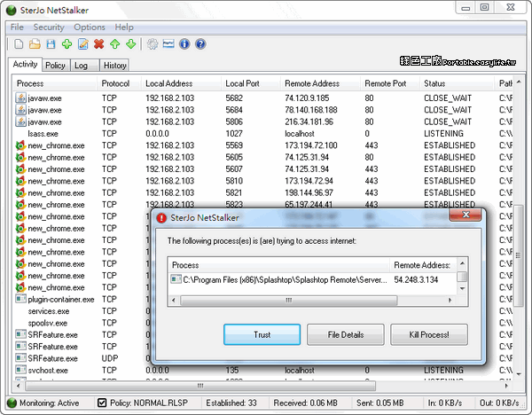Sort by Protocol column header
This screenshot has width=532, height=415.
click(x=120, y=83)
